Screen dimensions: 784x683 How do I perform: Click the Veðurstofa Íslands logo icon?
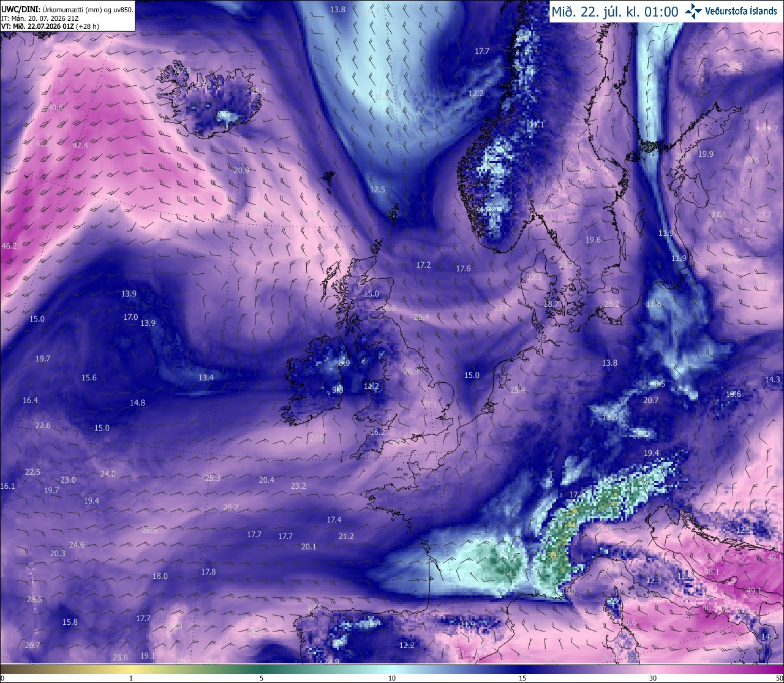click(x=693, y=10)
